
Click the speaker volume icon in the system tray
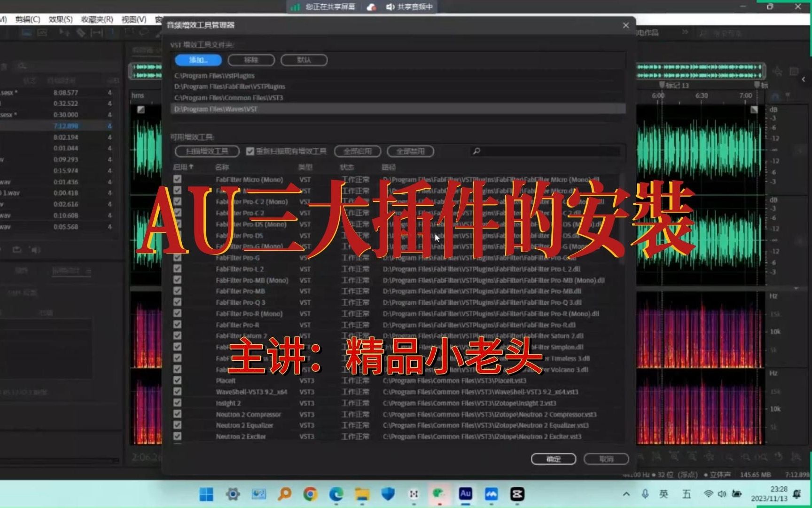[722, 493]
